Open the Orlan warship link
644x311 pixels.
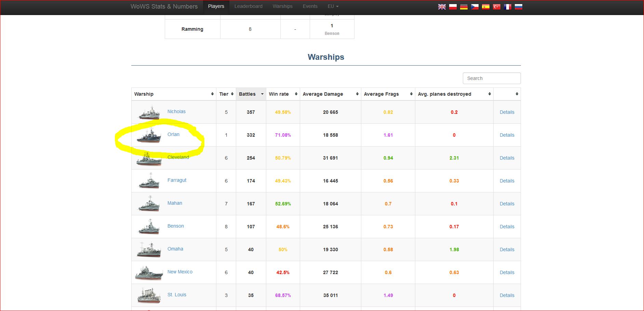173,134
